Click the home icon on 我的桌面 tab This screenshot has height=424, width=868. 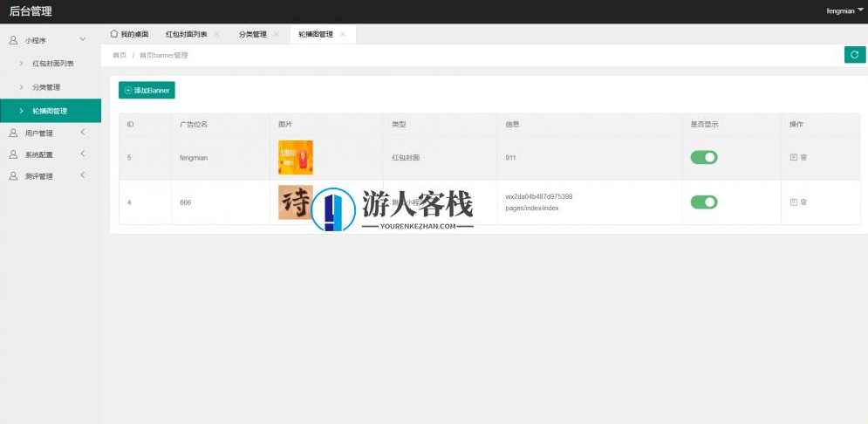click(x=114, y=34)
